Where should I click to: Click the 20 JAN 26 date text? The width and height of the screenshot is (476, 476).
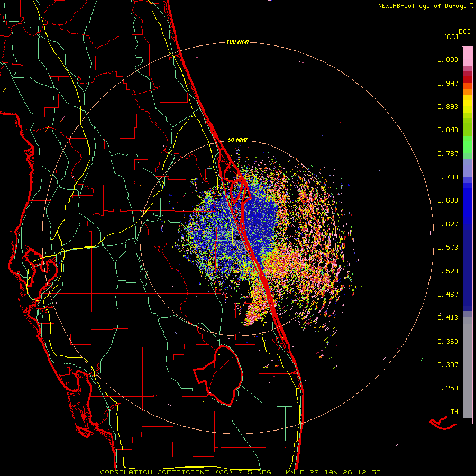point(331,472)
